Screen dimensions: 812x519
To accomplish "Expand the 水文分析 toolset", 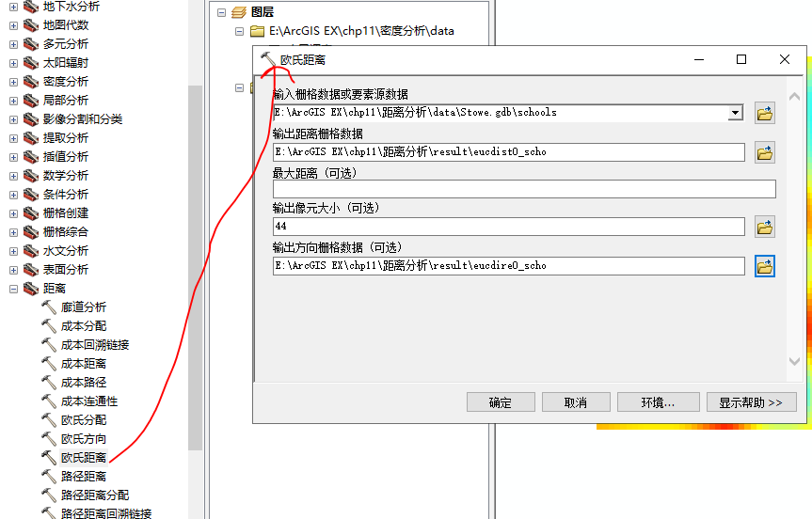I will point(13,251).
